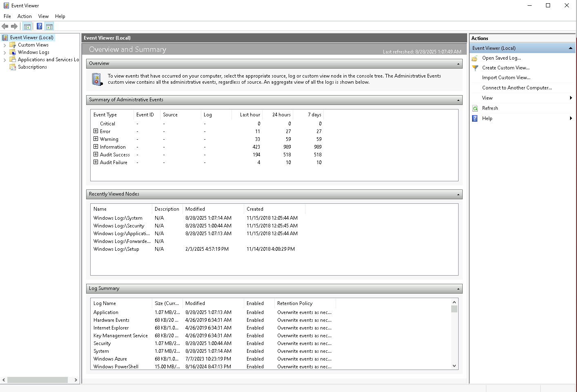Toggle the console tree with Show/Hide icon
The image size is (577, 392).
click(x=27, y=26)
